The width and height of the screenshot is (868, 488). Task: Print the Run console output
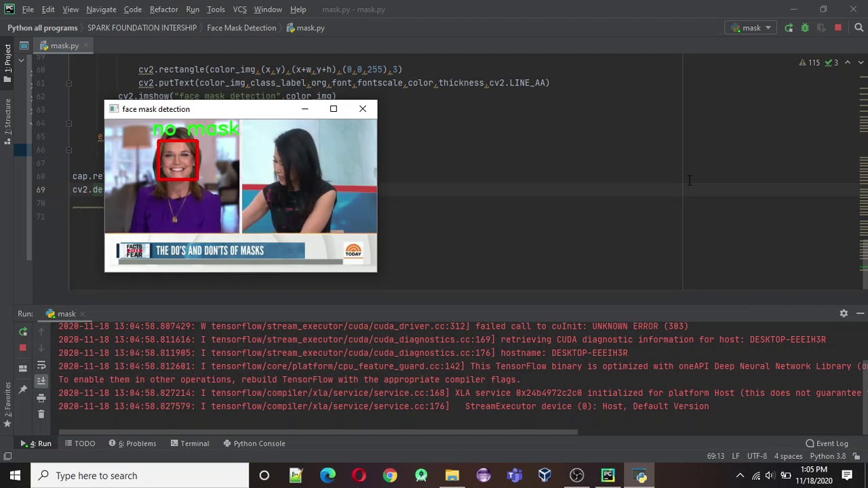(41, 398)
